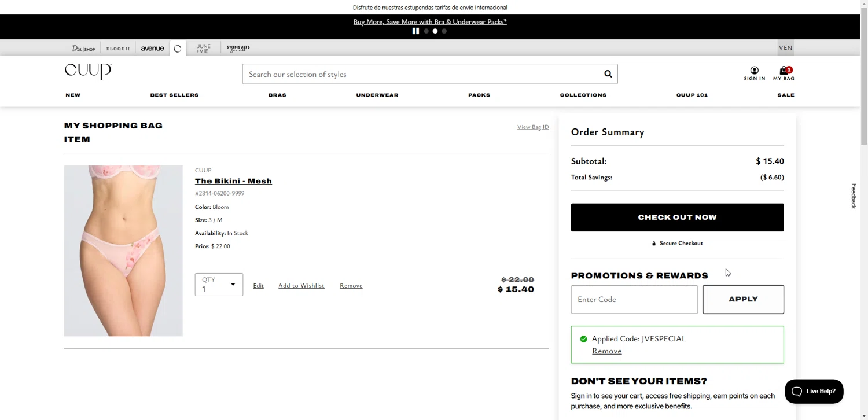Open the Feedback side tab

854,196
